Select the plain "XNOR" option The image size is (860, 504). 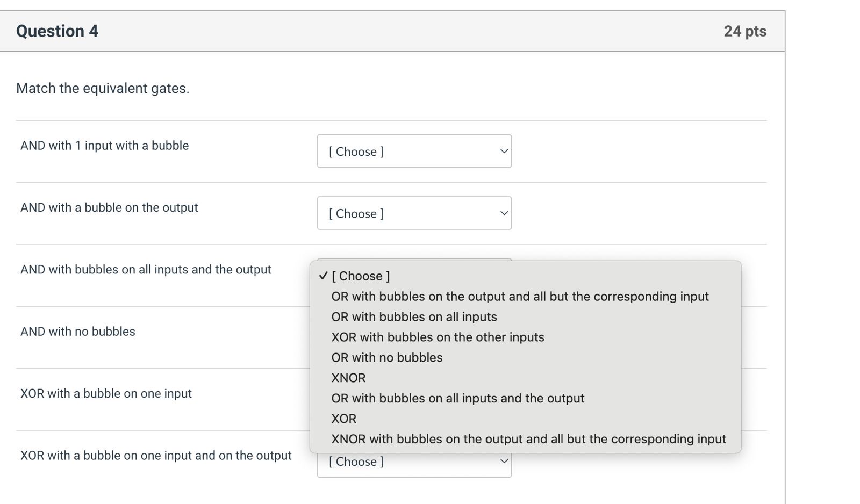[348, 378]
